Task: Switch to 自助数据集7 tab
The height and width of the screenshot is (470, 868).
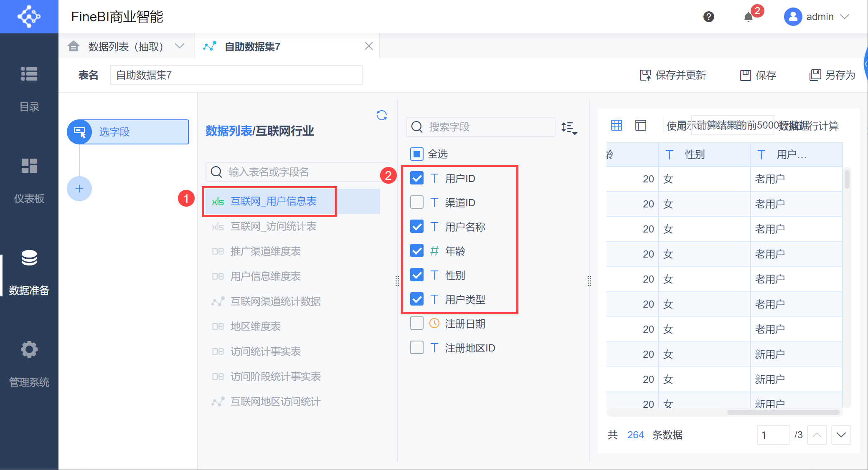Action: [252, 46]
